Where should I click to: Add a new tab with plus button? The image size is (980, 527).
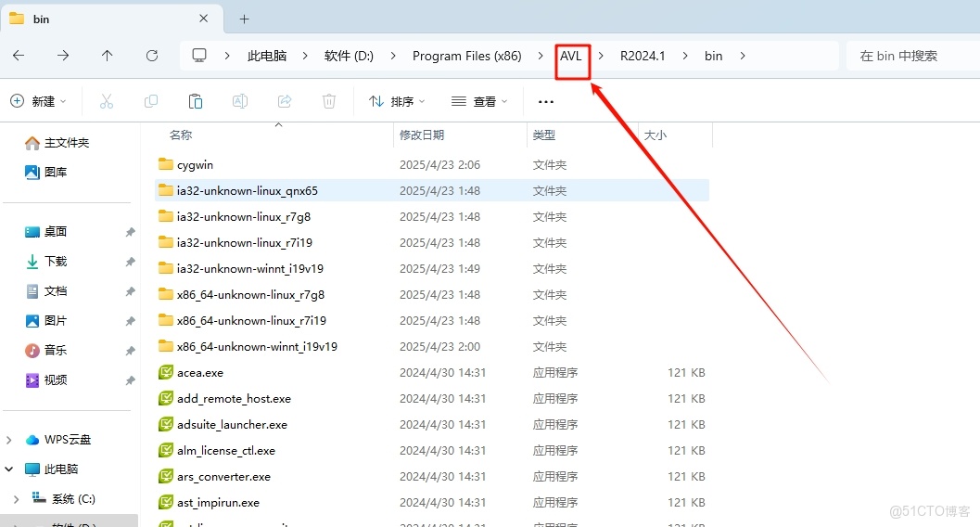coord(245,19)
